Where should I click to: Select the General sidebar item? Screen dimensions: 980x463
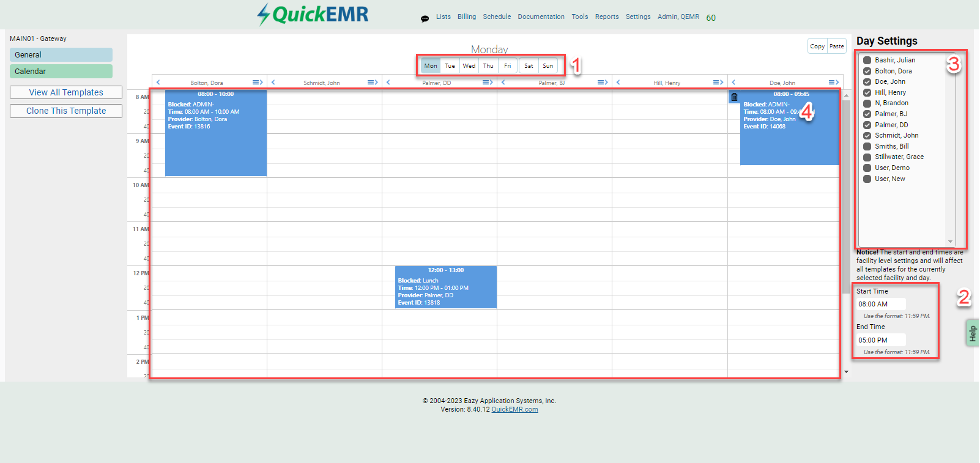61,54
